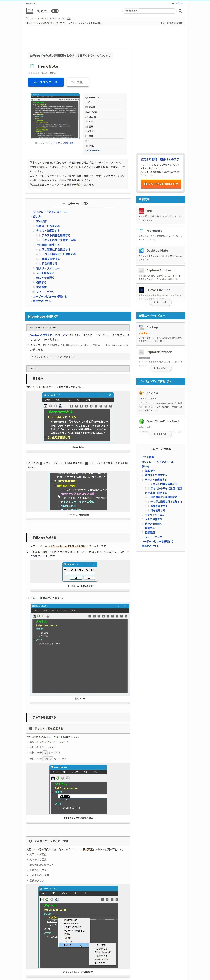Click the star rating under HieroNote title
The height and width of the screenshot is (980, 210).
tap(34, 73)
